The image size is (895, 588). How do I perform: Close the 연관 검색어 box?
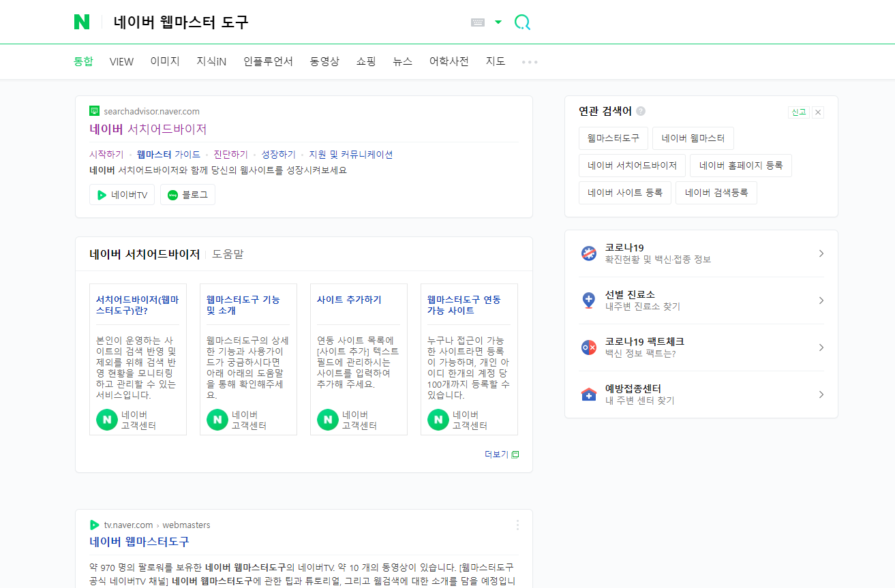point(818,112)
